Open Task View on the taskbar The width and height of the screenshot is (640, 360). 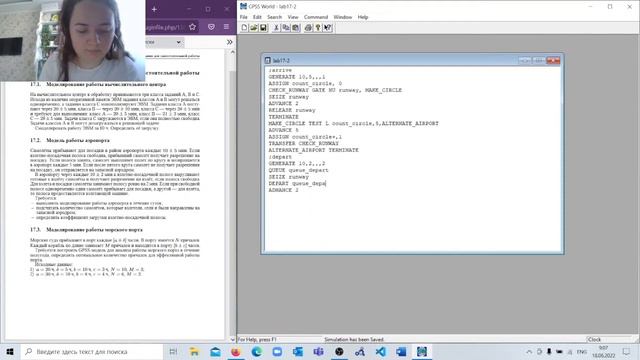[173, 351]
